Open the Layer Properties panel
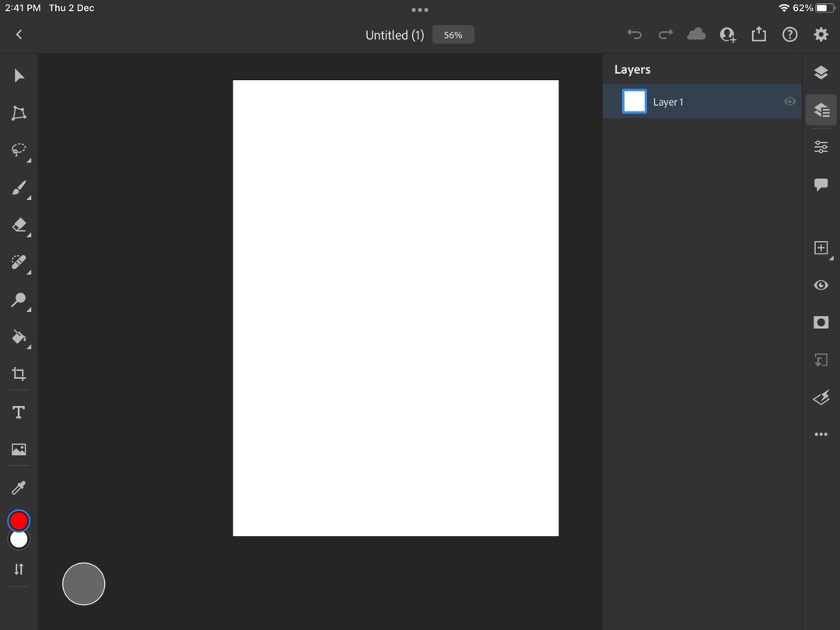The width and height of the screenshot is (840, 630). pyautogui.click(x=821, y=147)
